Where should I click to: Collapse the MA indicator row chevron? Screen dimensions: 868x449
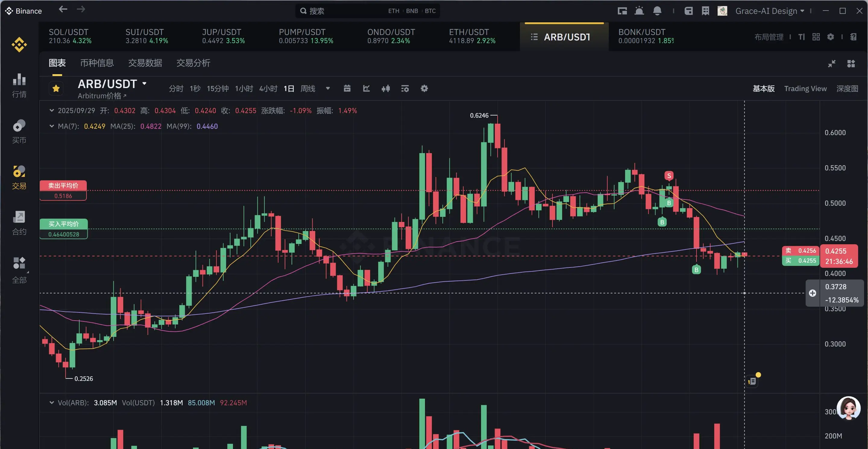(52, 126)
